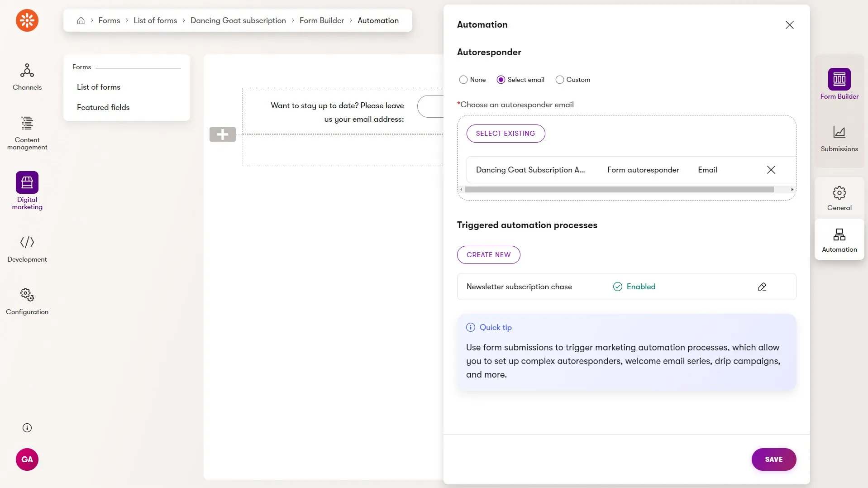This screenshot has width=868, height=488.
Task: Go to Forms breadcrumb link
Action: 109,20
